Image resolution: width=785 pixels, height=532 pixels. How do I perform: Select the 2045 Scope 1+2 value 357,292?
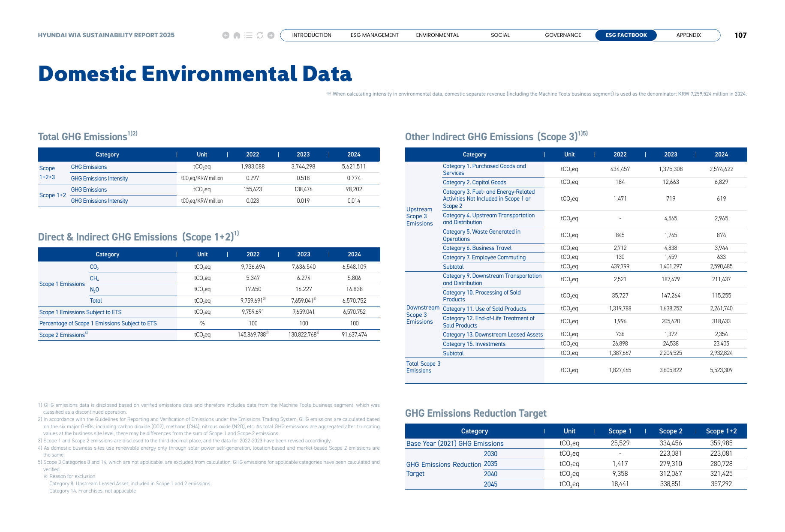(721, 484)
